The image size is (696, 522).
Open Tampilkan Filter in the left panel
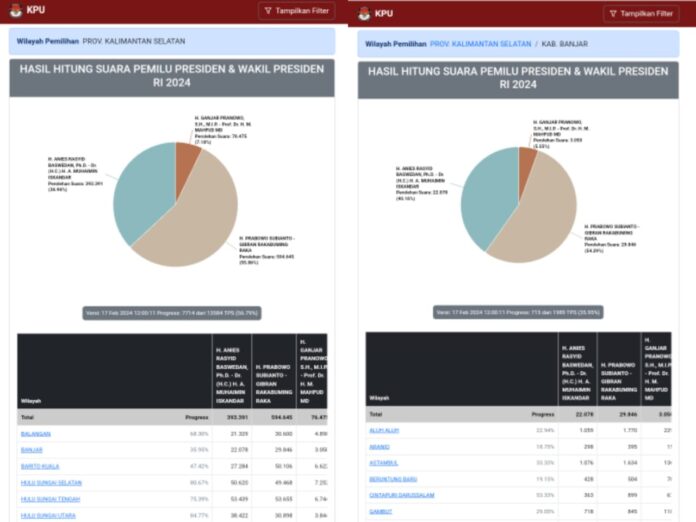(x=296, y=13)
